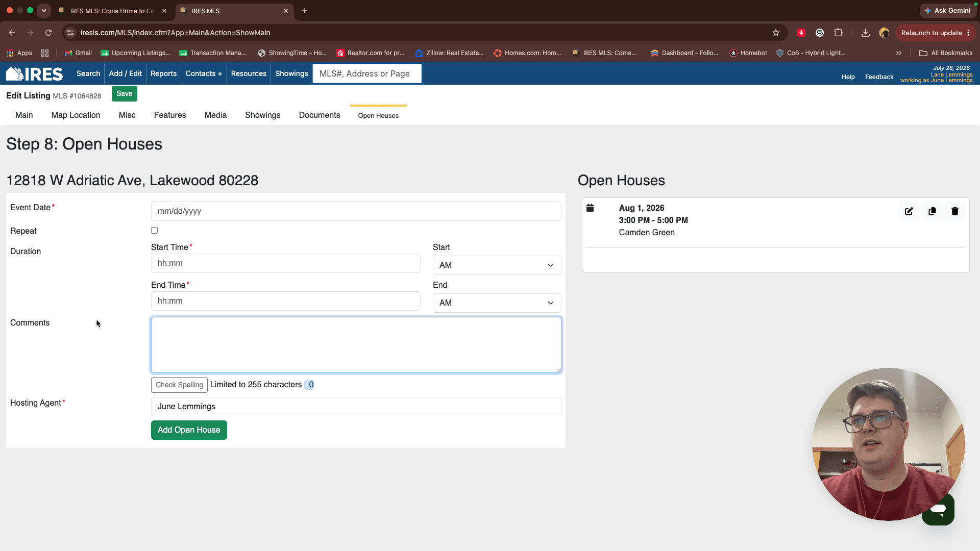Image resolution: width=980 pixels, height=551 pixels.
Task: Open the Contacts + menu
Action: 204,73
